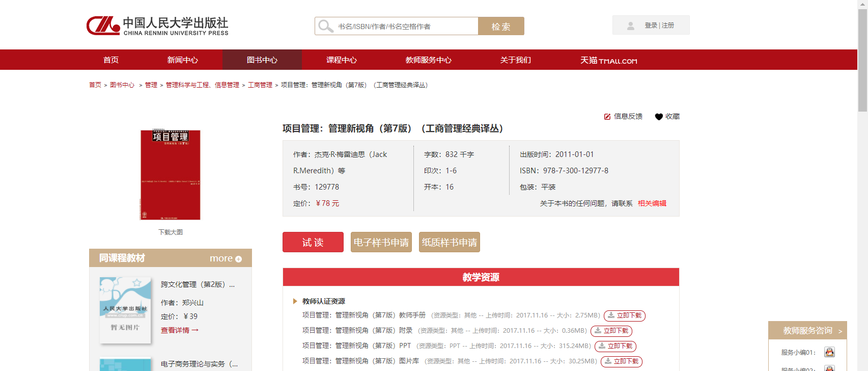Click the 字数 832 千字 text
The height and width of the screenshot is (371, 868).
pyautogui.click(x=449, y=154)
